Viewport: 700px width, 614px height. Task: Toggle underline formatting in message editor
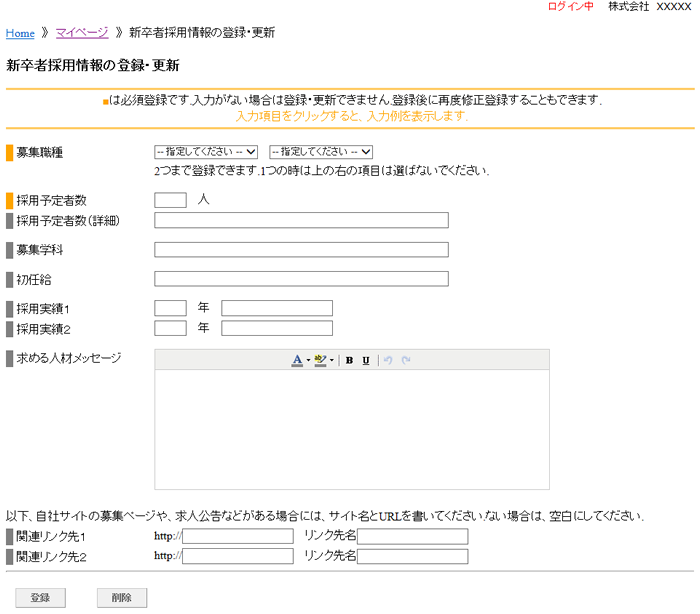(x=366, y=360)
